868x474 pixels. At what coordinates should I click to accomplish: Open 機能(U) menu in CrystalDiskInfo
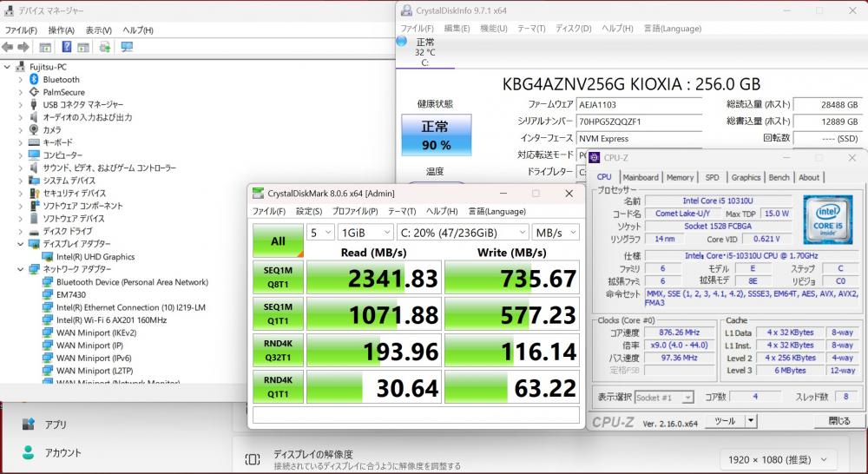494,29
